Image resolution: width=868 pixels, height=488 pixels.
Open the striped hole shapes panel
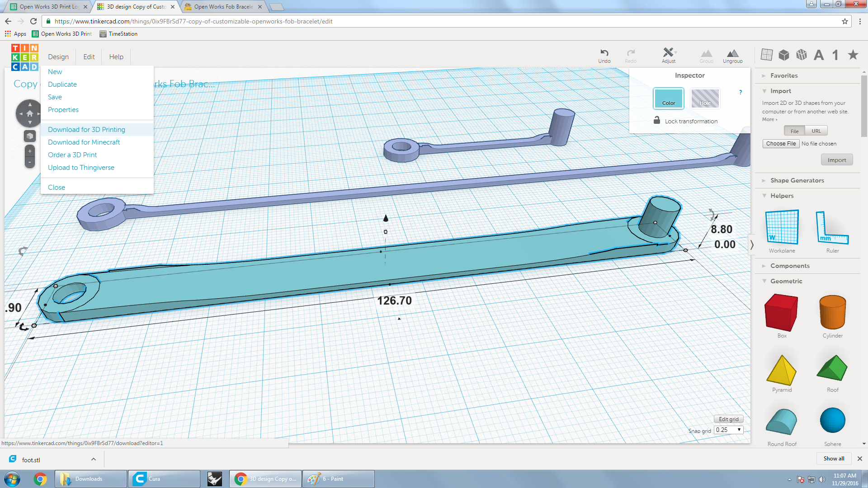(802, 55)
